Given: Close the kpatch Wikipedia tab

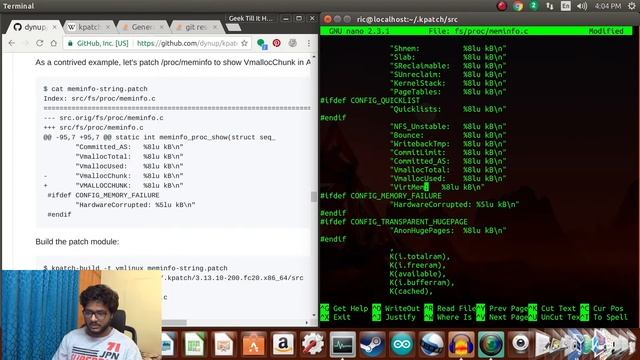Looking at the screenshot, I should click(x=108, y=27).
